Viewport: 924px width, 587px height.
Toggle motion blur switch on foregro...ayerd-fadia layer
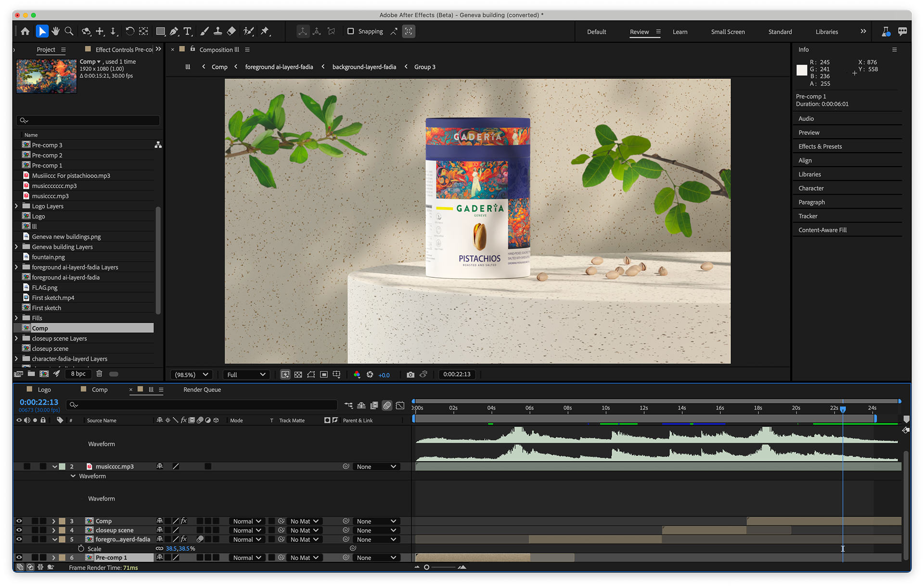point(200,539)
